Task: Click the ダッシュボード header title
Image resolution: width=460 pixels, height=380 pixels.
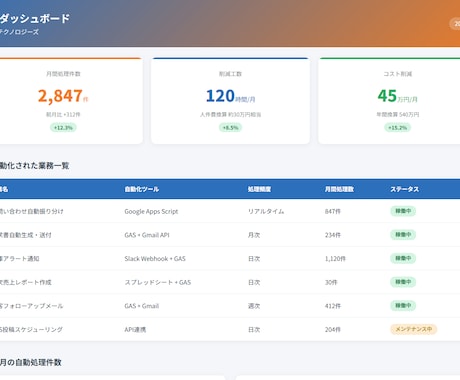Action: [x=35, y=18]
